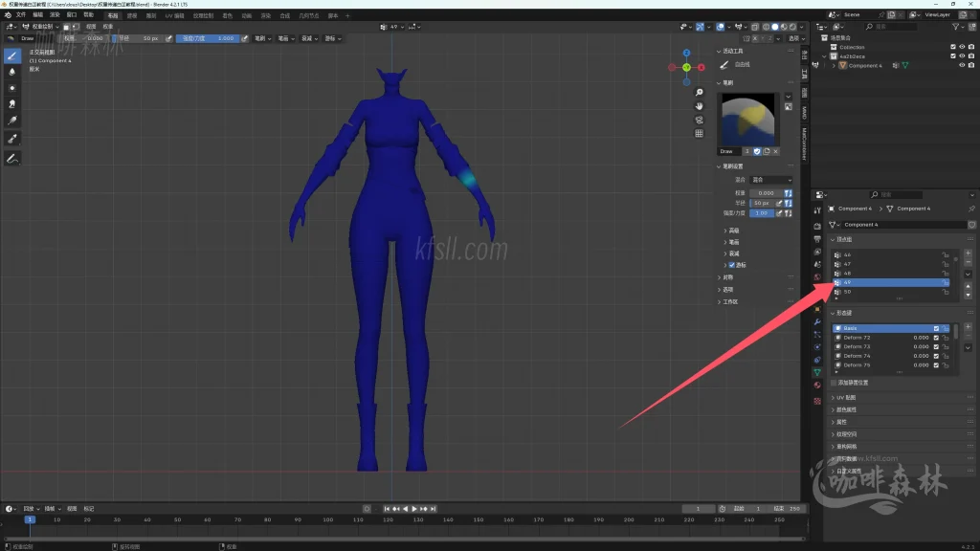Click the zoom view magnifier icon
The image size is (980, 551).
699,93
